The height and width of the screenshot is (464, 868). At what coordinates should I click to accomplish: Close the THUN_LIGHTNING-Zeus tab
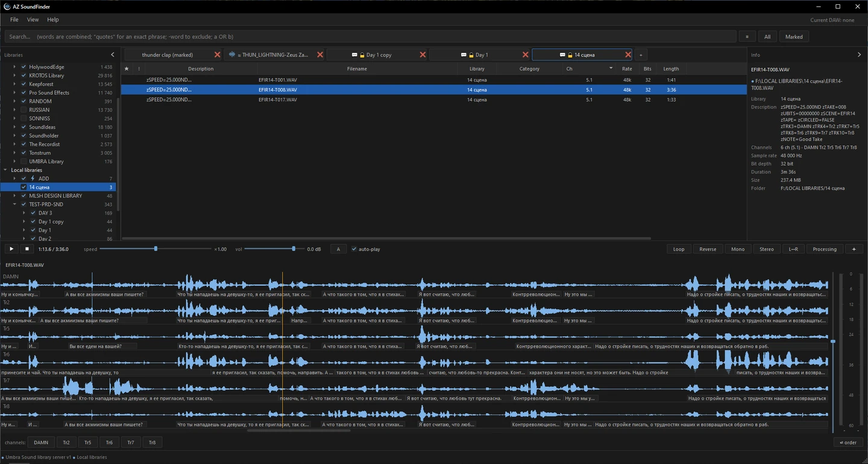tap(320, 55)
